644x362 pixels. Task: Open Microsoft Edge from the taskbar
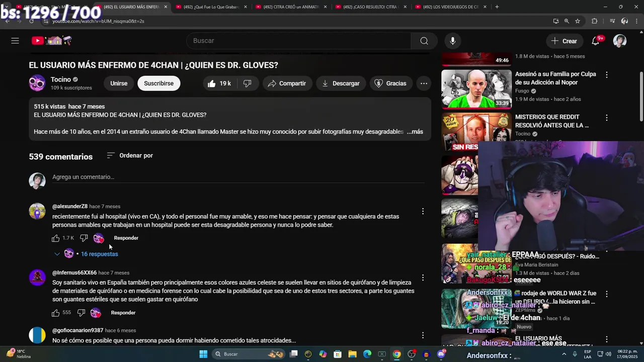(x=367, y=354)
